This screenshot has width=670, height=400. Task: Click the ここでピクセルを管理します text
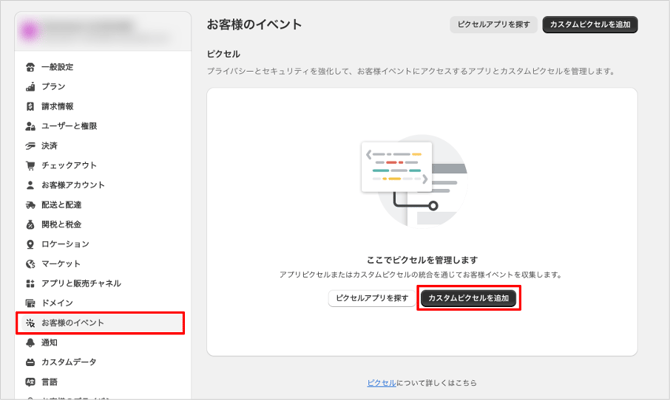click(x=422, y=259)
